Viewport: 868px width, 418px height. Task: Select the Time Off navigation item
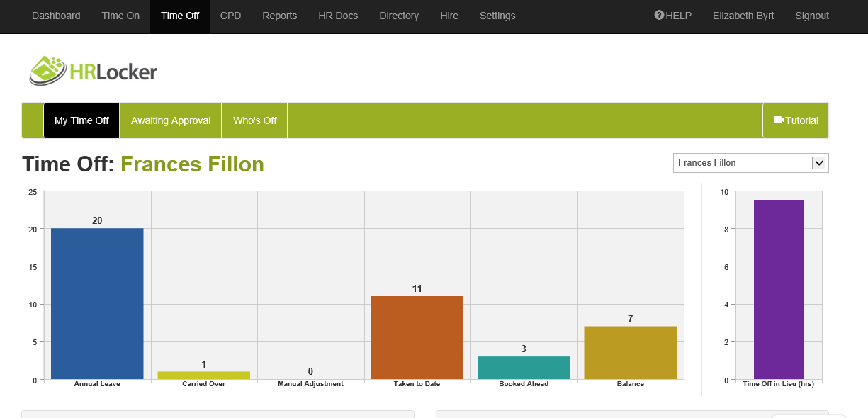point(180,16)
